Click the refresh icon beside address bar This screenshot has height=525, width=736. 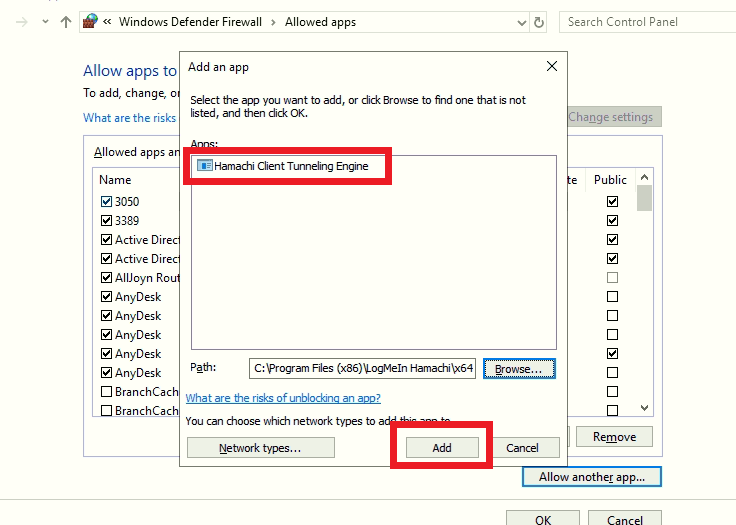540,21
